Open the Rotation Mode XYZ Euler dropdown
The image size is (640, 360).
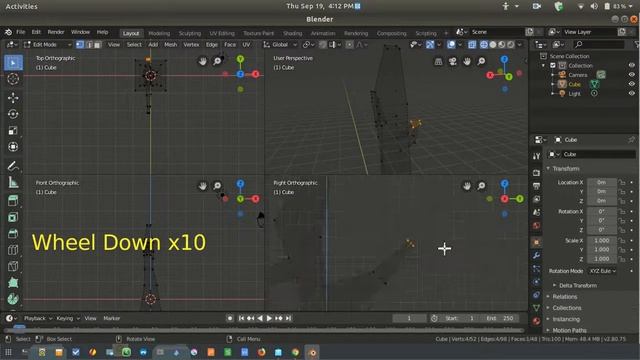tap(602, 271)
